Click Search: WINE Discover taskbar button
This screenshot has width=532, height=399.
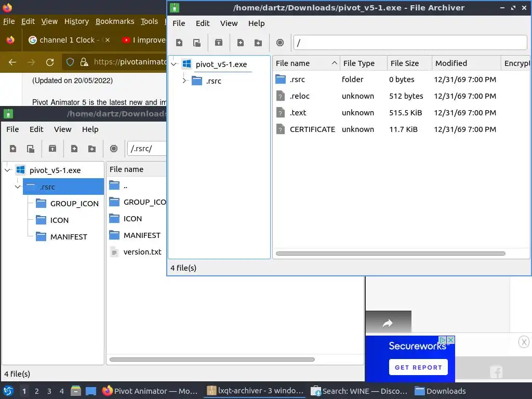[358, 391]
